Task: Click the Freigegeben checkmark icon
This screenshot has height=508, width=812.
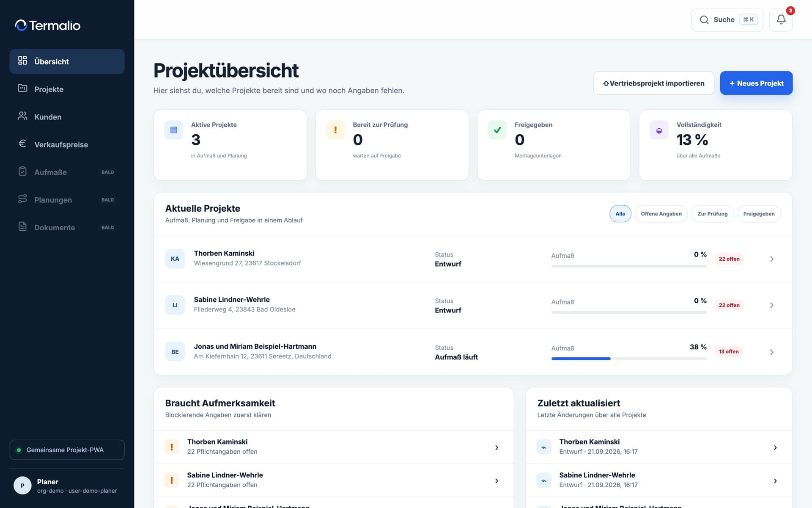Action: coord(497,130)
